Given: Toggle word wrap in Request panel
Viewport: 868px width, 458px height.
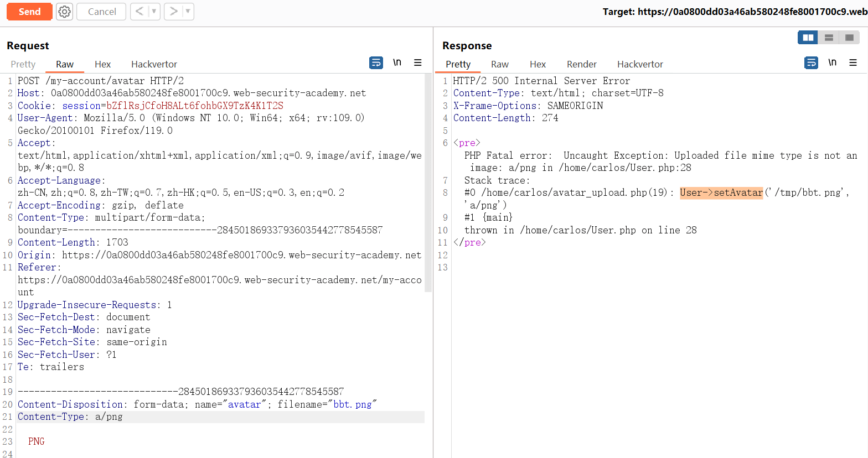Looking at the screenshot, I should point(376,63).
